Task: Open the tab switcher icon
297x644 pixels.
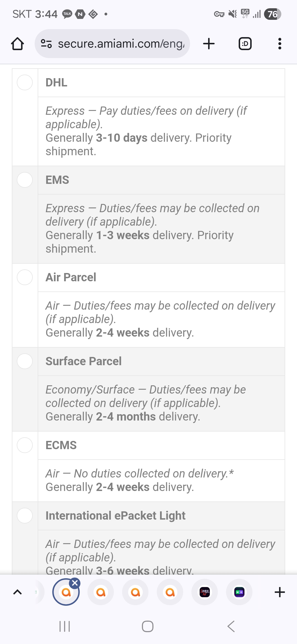Action: point(245,44)
